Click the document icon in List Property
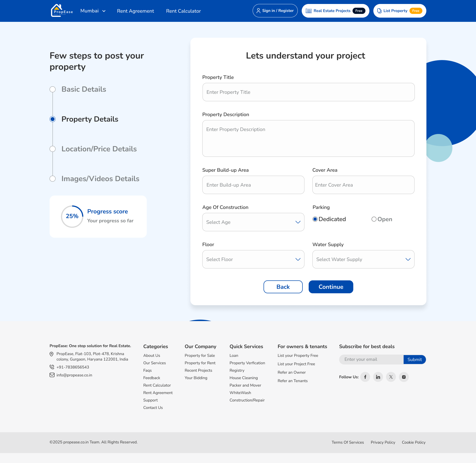Viewport: 476px width, 463px height. pos(379,11)
